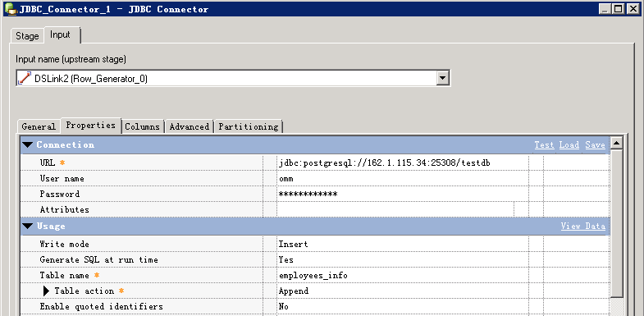Select the Input tab
This screenshot has height=316, width=644.
(x=61, y=35)
